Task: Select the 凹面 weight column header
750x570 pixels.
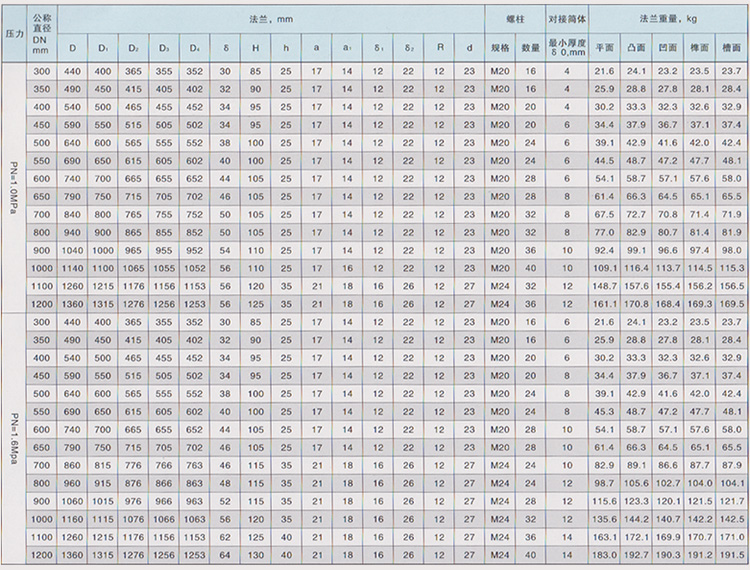Action: pos(667,47)
